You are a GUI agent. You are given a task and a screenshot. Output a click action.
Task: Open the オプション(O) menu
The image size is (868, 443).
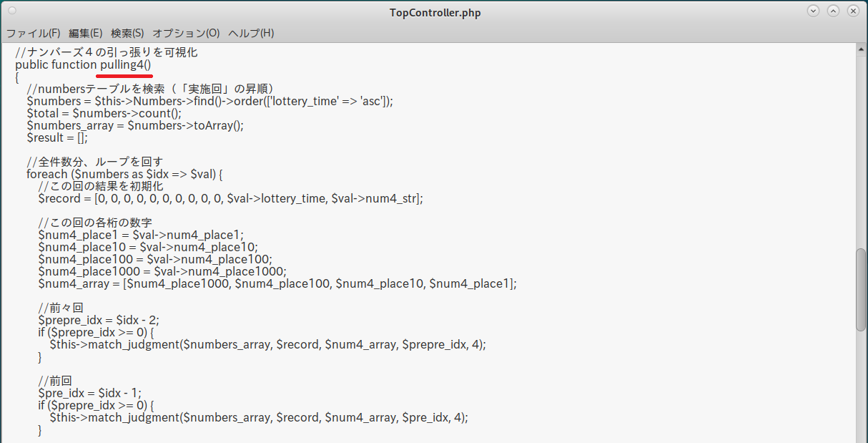coord(186,33)
